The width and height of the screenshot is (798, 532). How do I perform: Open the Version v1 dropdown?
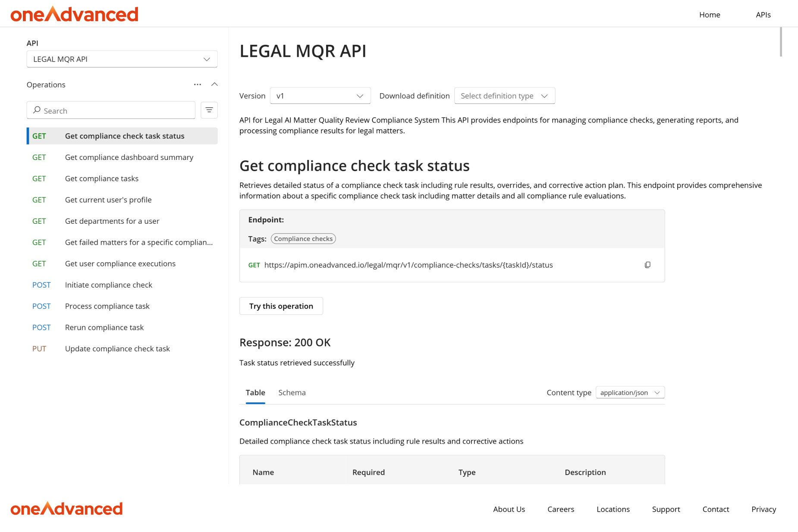pos(320,96)
